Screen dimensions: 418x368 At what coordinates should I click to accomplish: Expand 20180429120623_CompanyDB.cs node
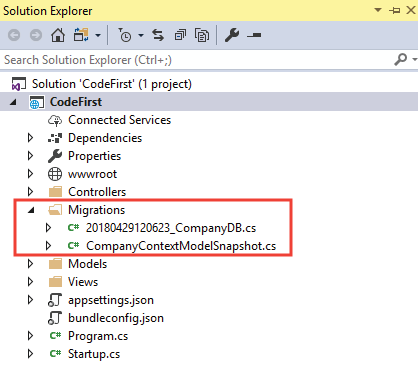click(x=48, y=228)
